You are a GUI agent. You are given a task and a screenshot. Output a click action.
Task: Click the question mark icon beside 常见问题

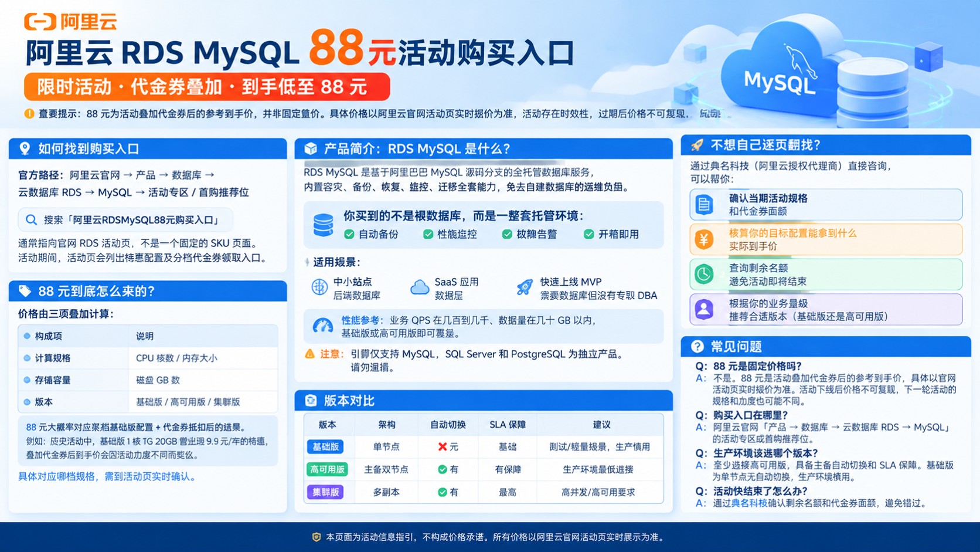pos(697,347)
